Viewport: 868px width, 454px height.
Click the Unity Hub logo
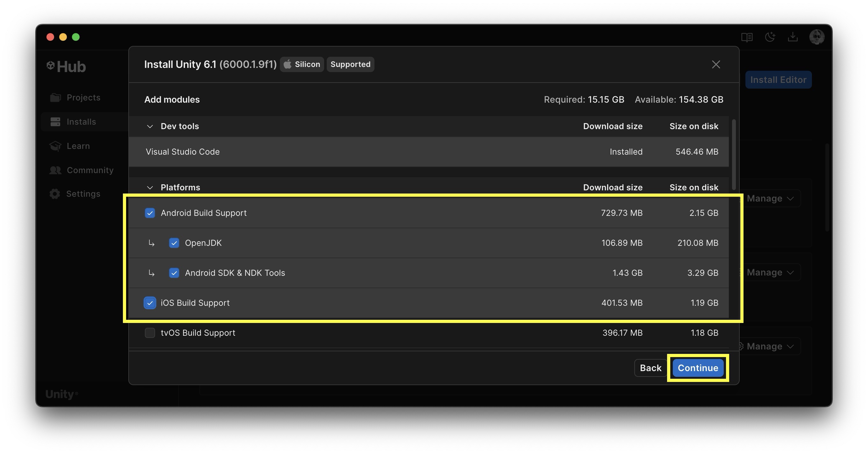(x=66, y=66)
